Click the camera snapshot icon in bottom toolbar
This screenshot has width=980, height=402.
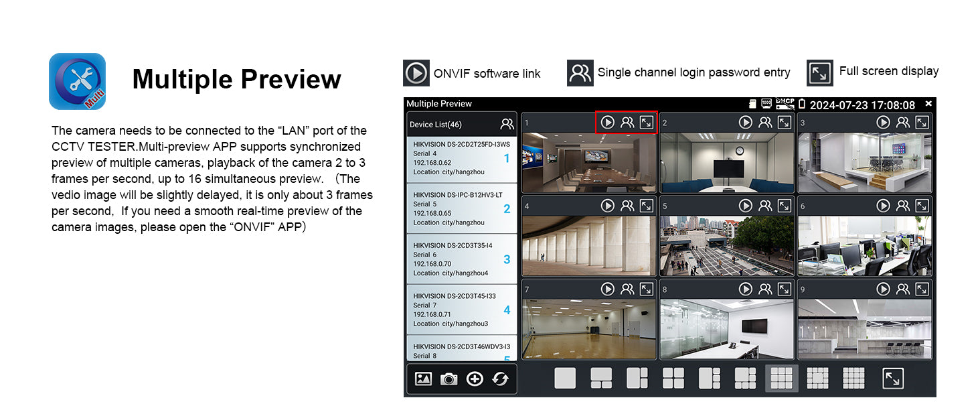pyautogui.click(x=448, y=379)
